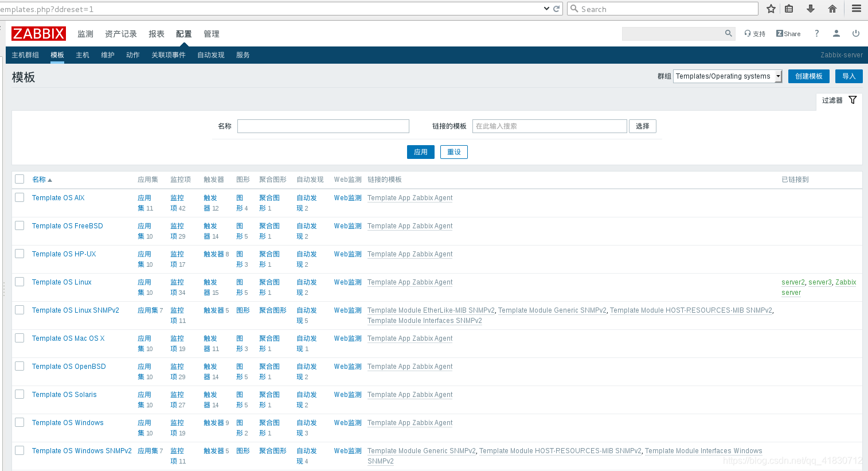Click the Zabbix logo

point(38,33)
